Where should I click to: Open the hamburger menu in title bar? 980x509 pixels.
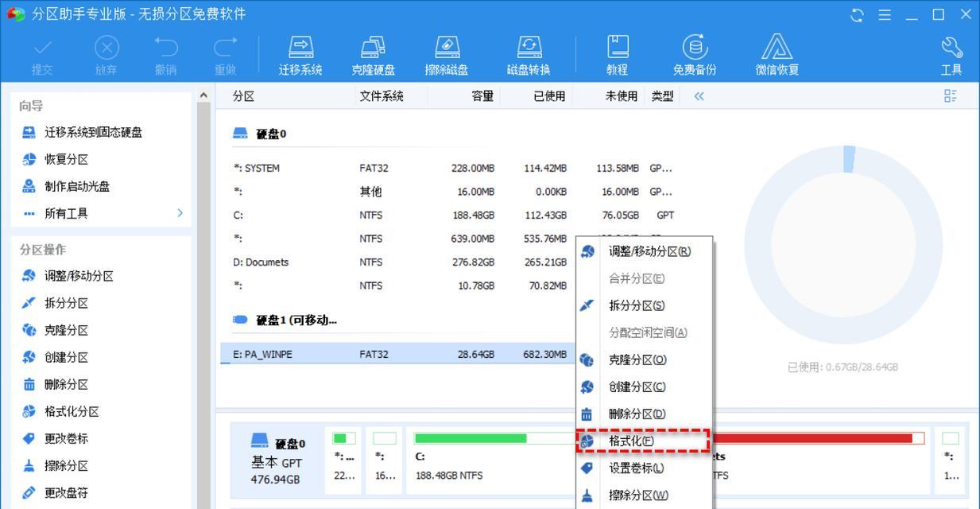885,14
